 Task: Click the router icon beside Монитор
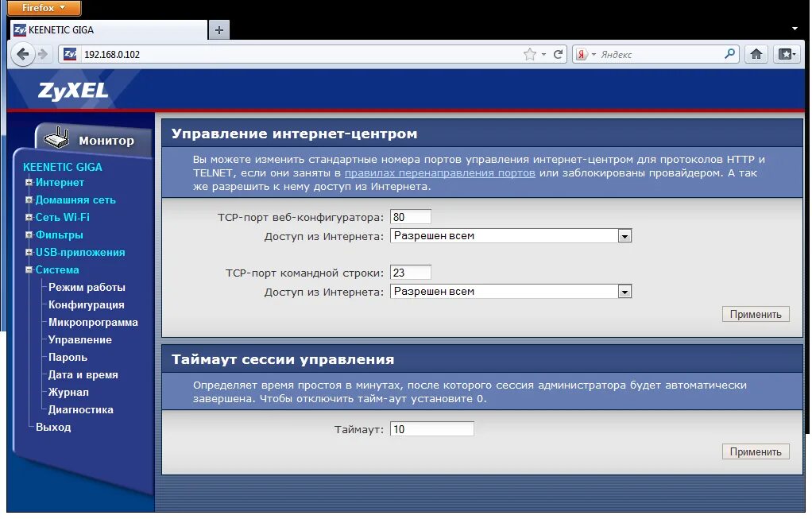pyautogui.click(x=56, y=137)
